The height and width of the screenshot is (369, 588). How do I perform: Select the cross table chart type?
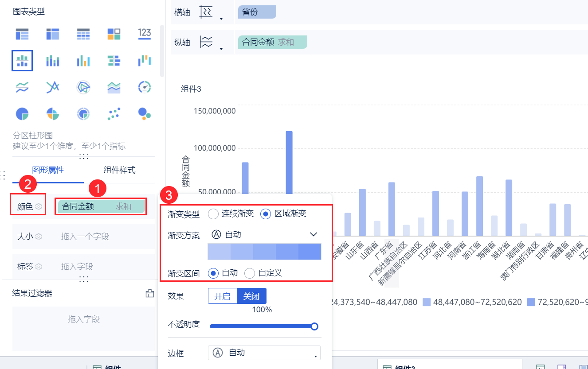[53, 34]
